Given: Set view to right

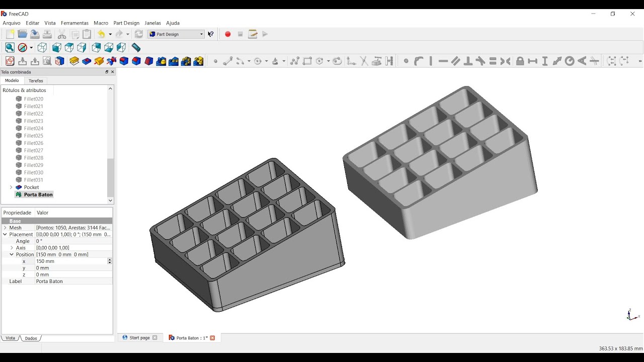Looking at the screenshot, I should coord(82,48).
